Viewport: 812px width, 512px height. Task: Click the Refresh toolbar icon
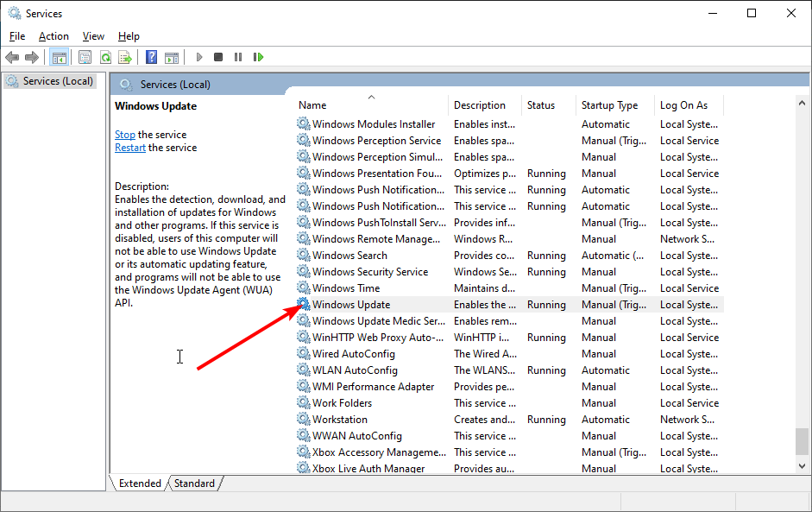click(105, 57)
